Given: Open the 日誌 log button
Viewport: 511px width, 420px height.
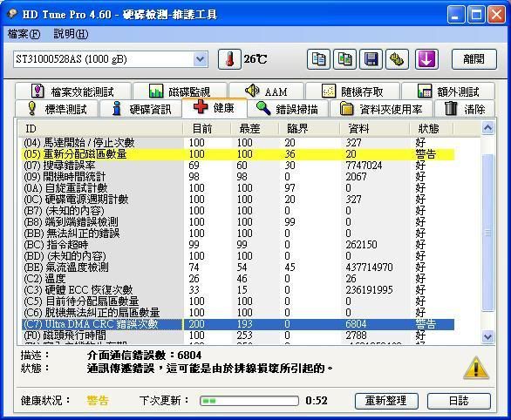Looking at the screenshot, I should click(459, 401).
